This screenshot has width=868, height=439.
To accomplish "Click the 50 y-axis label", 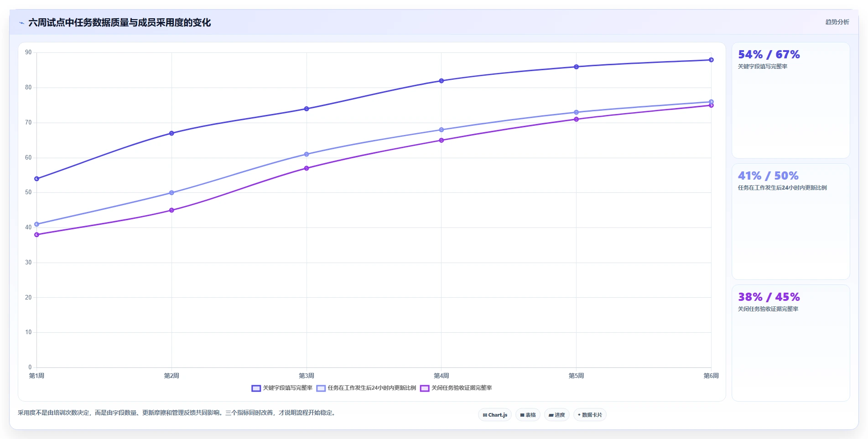I will tap(29, 192).
